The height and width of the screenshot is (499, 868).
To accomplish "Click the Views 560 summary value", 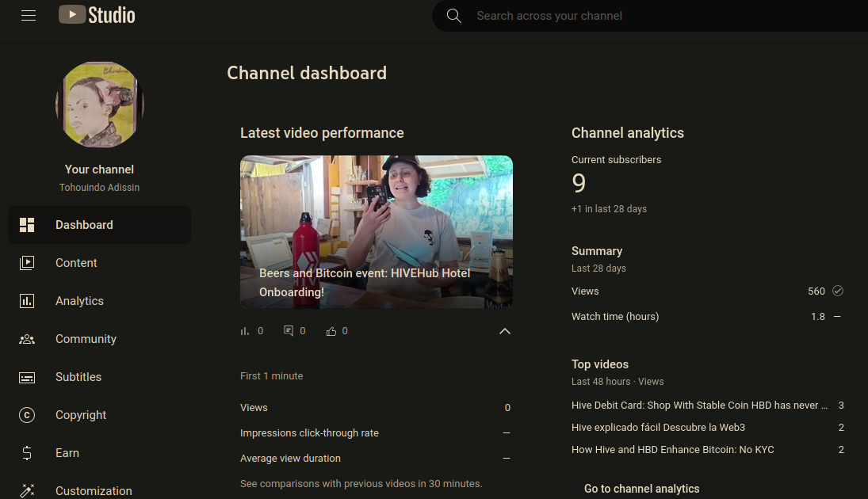I will [816, 291].
